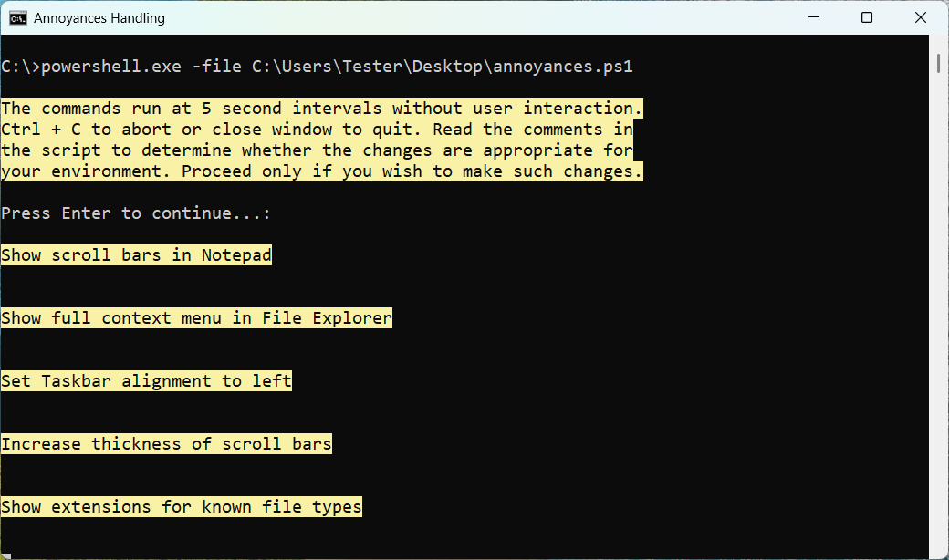Click 'Show extensions for known file types'
This screenshot has height=560, width=949.
click(182, 507)
